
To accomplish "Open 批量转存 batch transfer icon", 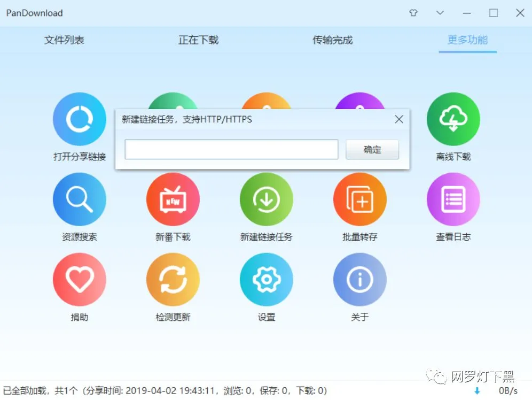I will coord(360,199).
